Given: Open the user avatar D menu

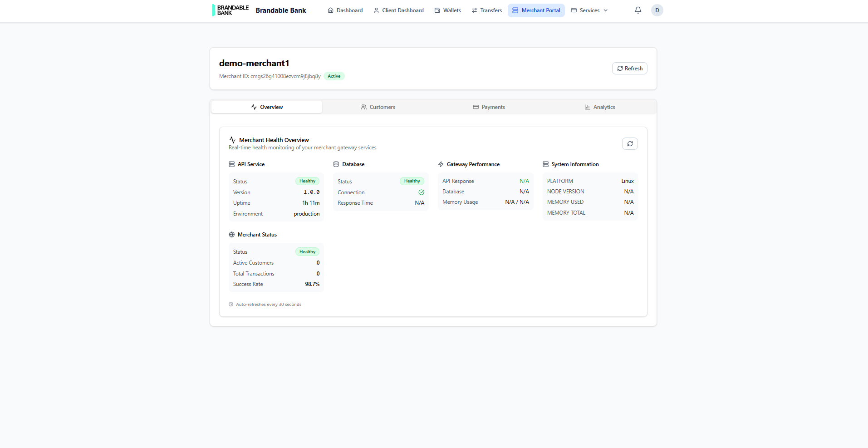Looking at the screenshot, I should click(x=657, y=10).
